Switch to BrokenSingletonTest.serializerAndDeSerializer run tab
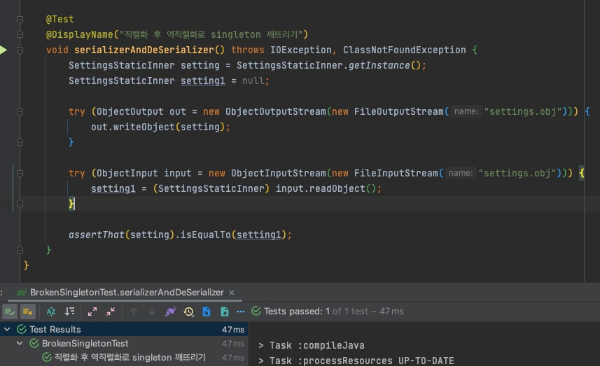 coord(127,292)
